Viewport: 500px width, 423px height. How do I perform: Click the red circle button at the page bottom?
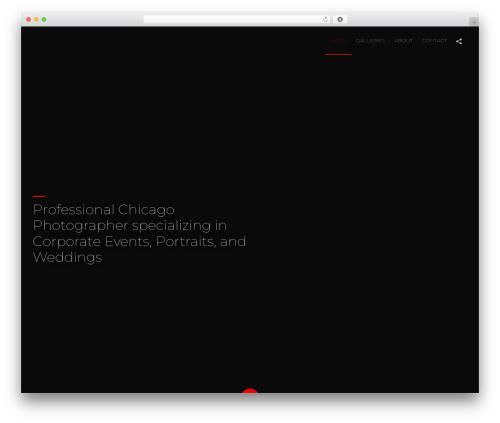pyautogui.click(x=250, y=391)
